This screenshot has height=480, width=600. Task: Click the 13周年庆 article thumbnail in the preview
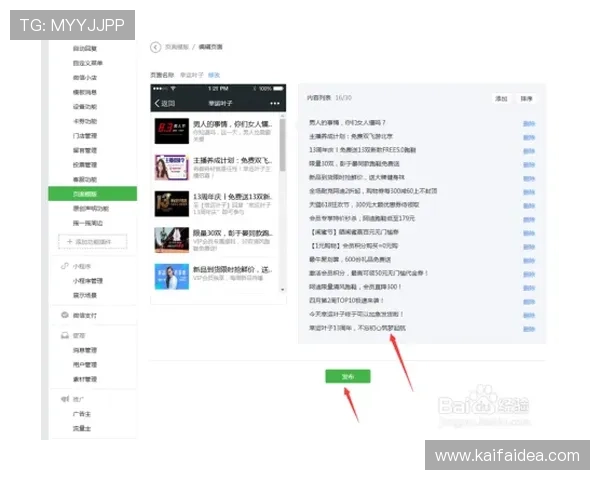pyautogui.click(x=172, y=204)
